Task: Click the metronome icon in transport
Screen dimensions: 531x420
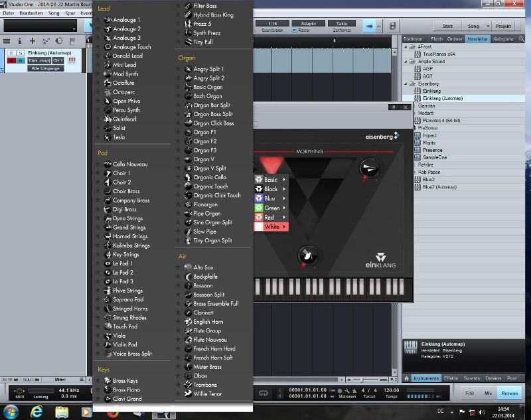Action: pyautogui.click(x=354, y=391)
